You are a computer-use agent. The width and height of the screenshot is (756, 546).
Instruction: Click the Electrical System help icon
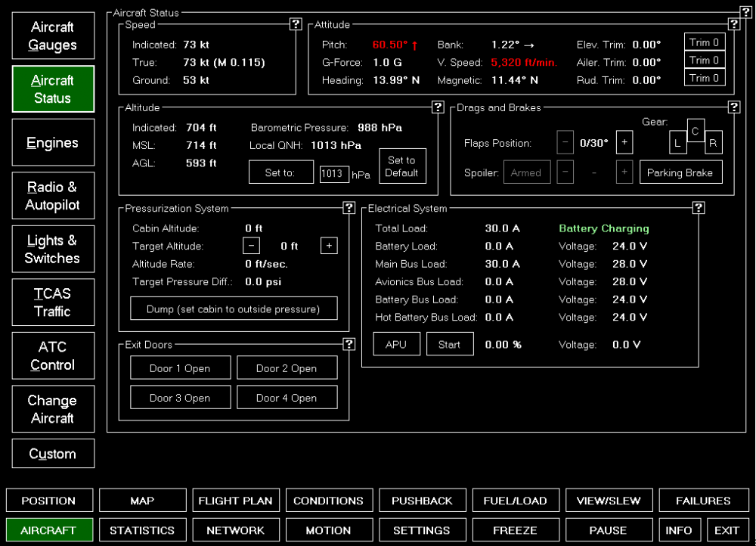[x=699, y=208]
